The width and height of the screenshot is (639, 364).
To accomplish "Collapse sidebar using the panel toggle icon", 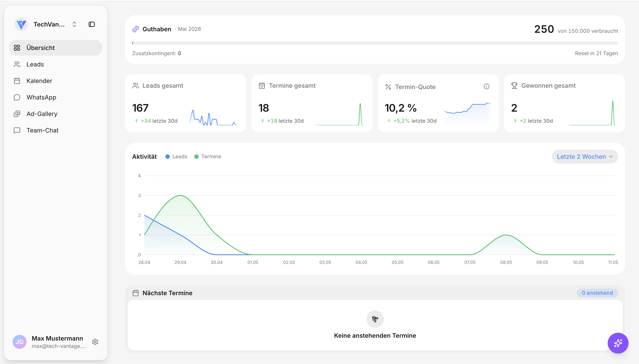I will 92,24.
